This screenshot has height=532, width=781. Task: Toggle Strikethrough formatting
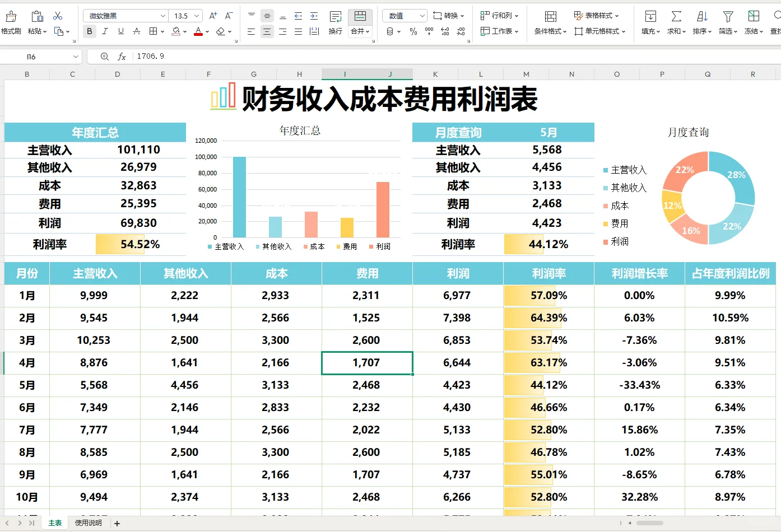(x=137, y=31)
